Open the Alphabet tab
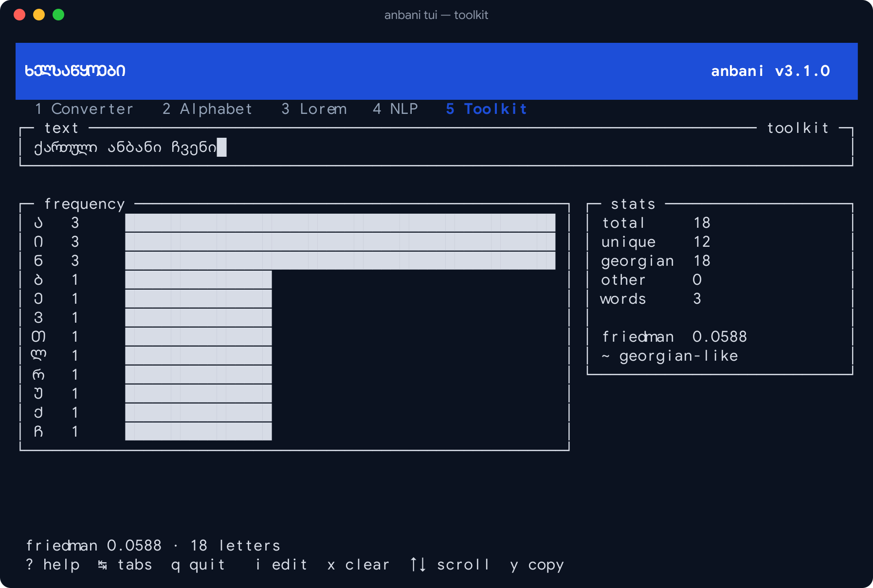 [207, 109]
